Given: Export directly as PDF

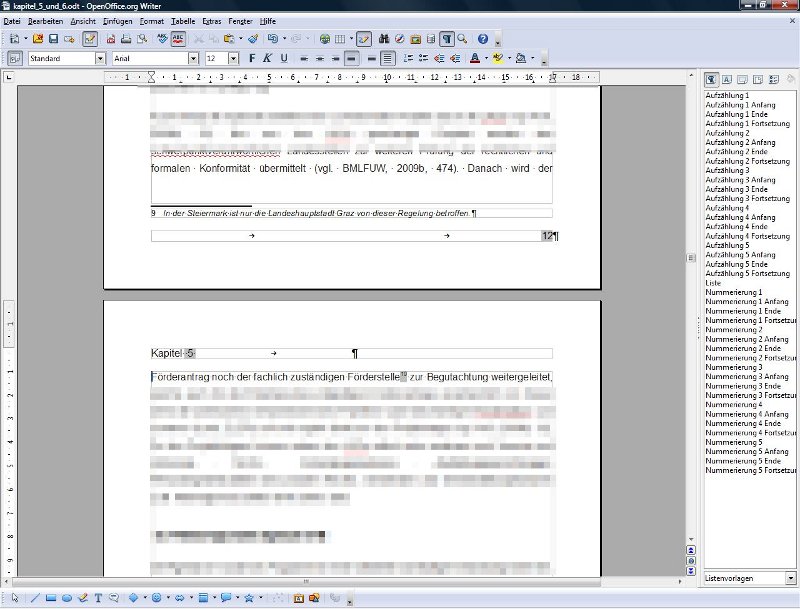Looking at the screenshot, I should [111, 39].
